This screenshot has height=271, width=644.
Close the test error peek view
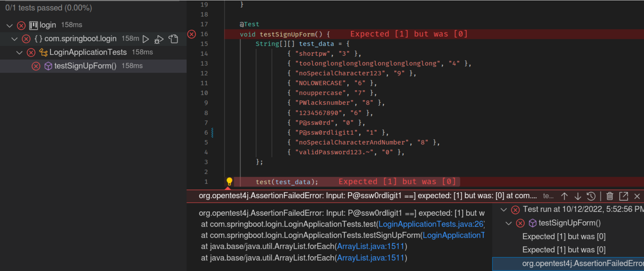[637, 196]
